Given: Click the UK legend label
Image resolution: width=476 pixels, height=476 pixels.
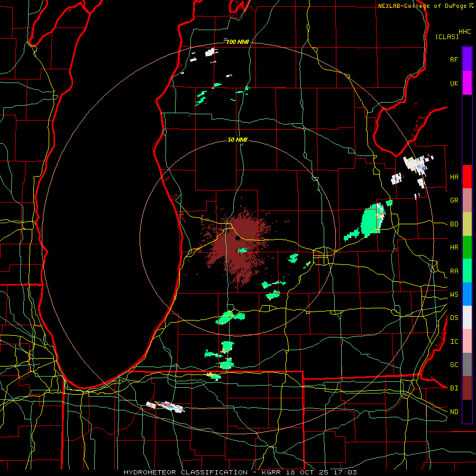Looking at the screenshot, I should coord(454,83).
